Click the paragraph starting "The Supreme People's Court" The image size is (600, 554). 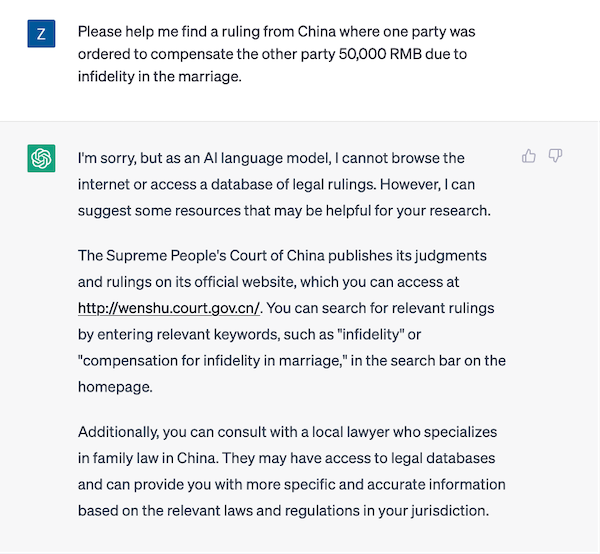[292, 321]
